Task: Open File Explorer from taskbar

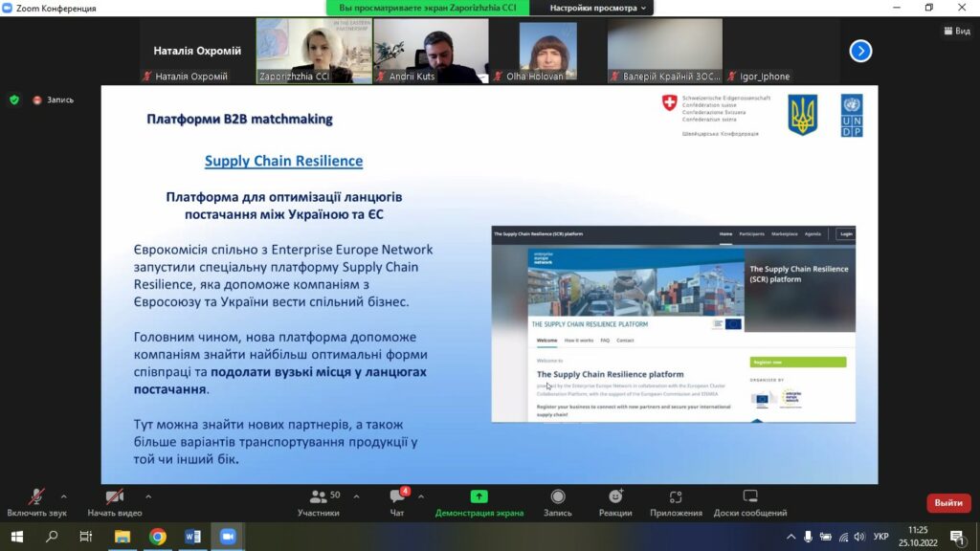Action: coord(122,537)
